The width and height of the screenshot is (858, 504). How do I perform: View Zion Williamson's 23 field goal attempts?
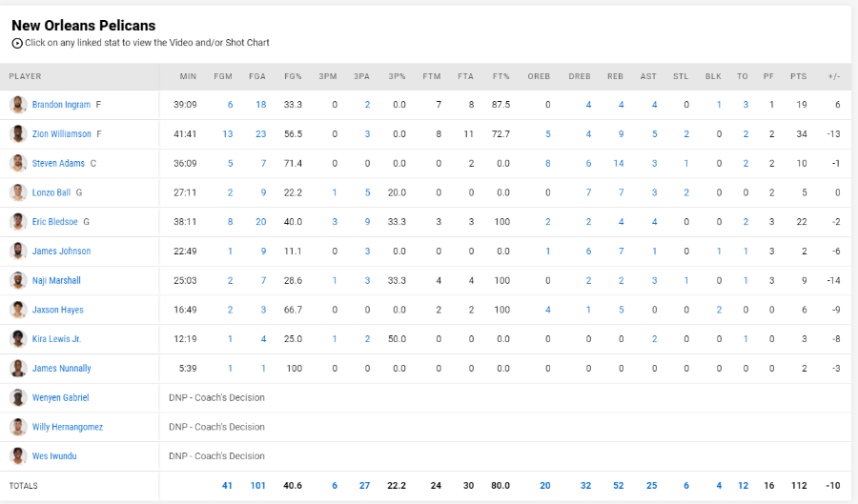click(x=261, y=134)
